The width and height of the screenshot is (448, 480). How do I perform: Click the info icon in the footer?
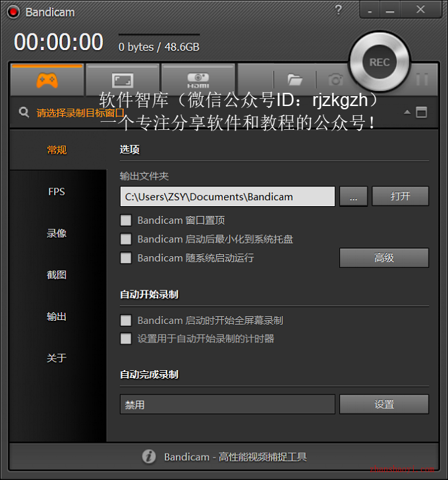(x=149, y=456)
